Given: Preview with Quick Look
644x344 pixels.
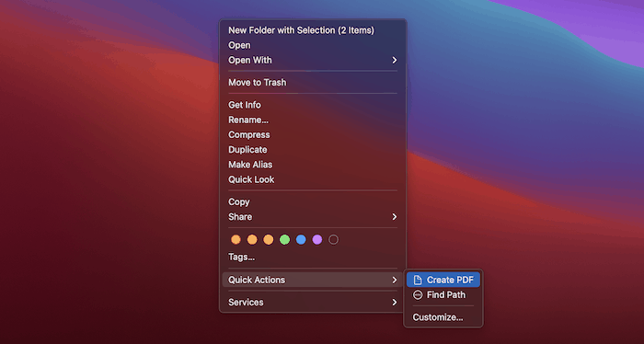Looking at the screenshot, I should pos(251,179).
